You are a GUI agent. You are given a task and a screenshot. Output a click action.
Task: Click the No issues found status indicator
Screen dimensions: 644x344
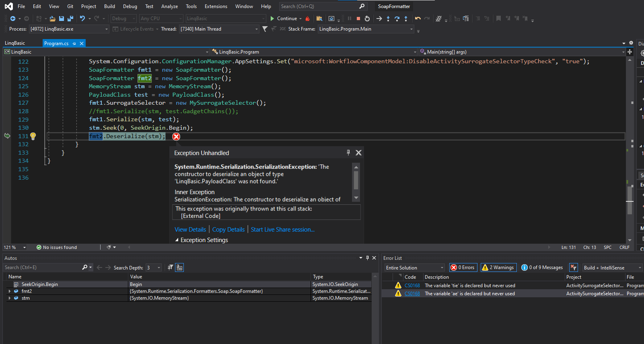click(x=57, y=247)
